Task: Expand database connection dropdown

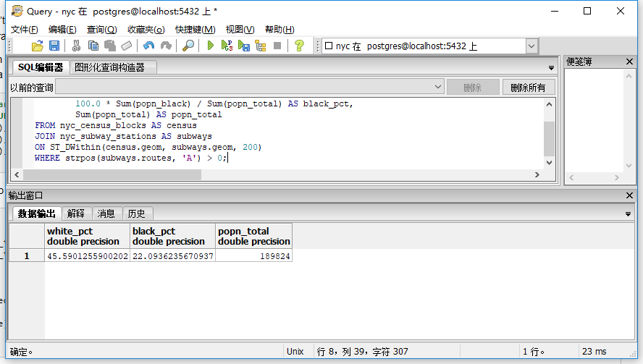Action: (531, 46)
